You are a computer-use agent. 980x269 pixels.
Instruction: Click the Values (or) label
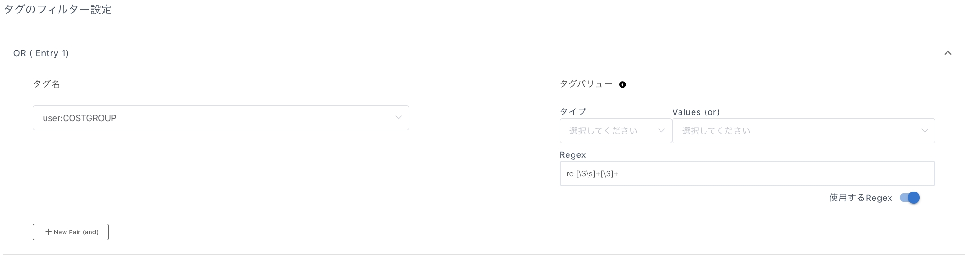pyautogui.click(x=696, y=112)
